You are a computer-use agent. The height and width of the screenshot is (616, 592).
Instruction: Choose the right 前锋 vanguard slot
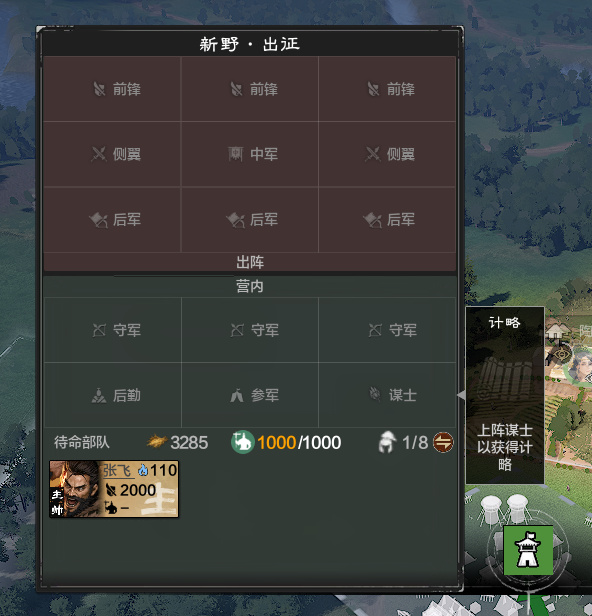387,89
